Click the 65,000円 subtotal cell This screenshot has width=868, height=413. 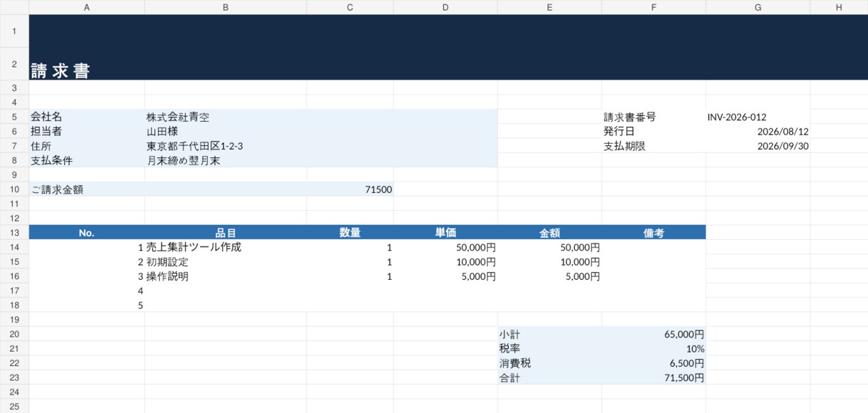(x=654, y=334)
